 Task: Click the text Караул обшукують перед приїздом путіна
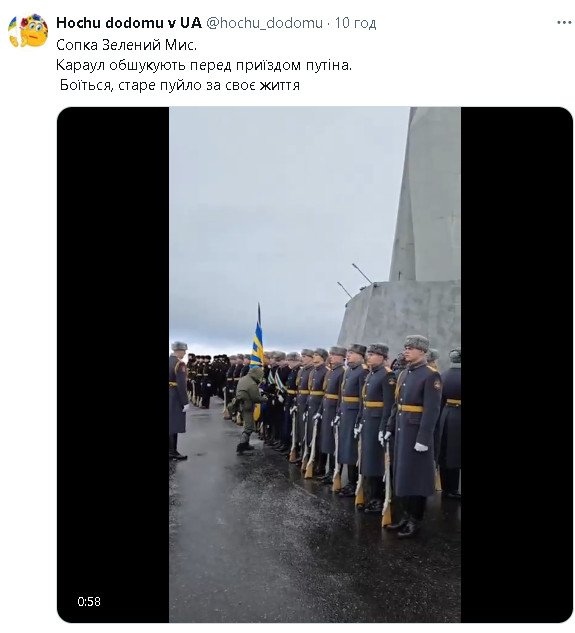pos(204,65)
